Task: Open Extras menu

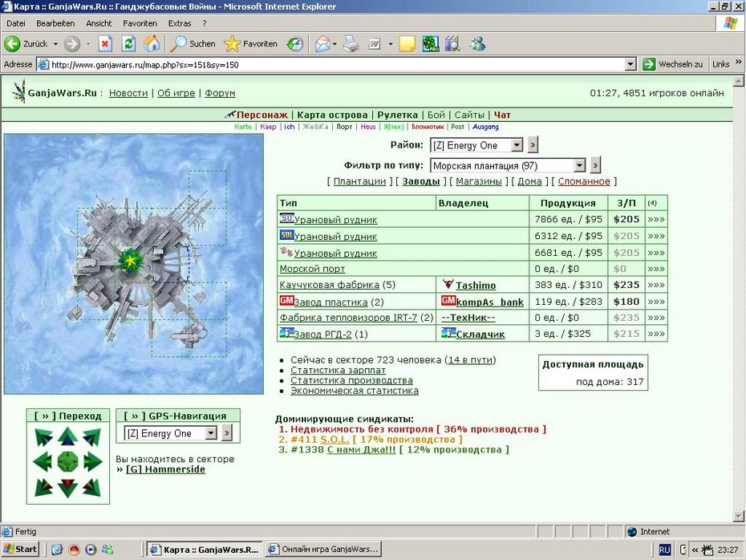Action: [180, 23]
